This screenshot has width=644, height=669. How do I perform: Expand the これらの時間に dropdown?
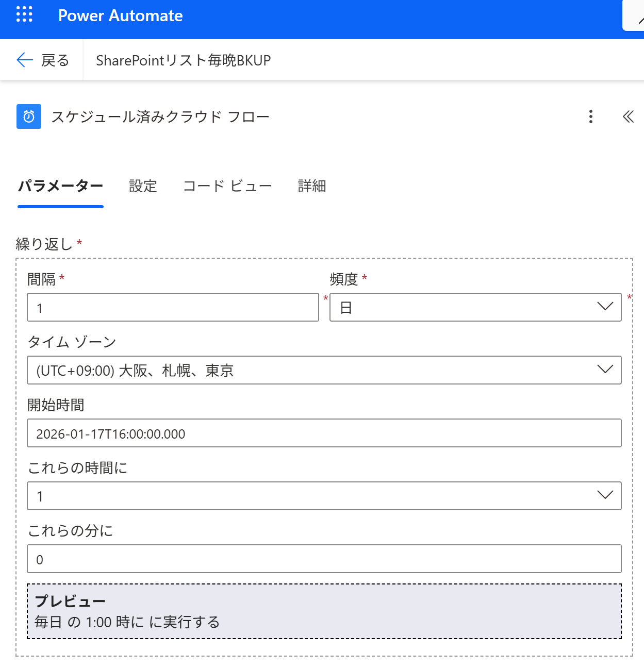(324, 496)
